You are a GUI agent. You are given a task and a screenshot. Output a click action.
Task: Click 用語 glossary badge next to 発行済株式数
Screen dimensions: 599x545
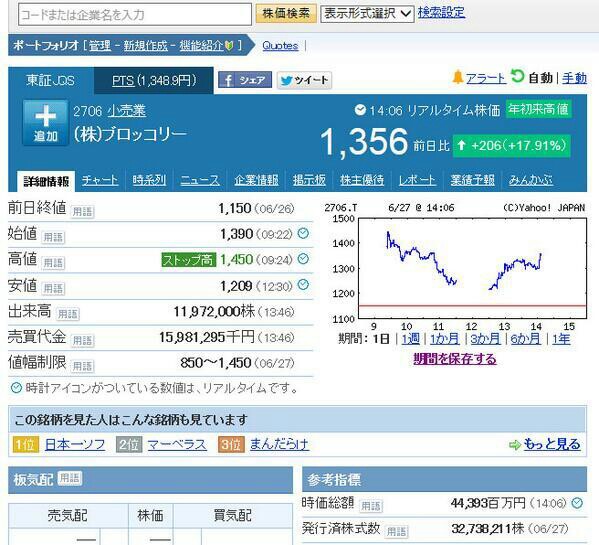[x=397, y=531]
